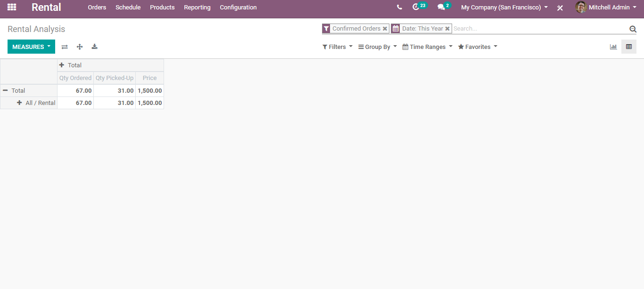Click the 1,500.00 cell in Total row

pos(150,90)
